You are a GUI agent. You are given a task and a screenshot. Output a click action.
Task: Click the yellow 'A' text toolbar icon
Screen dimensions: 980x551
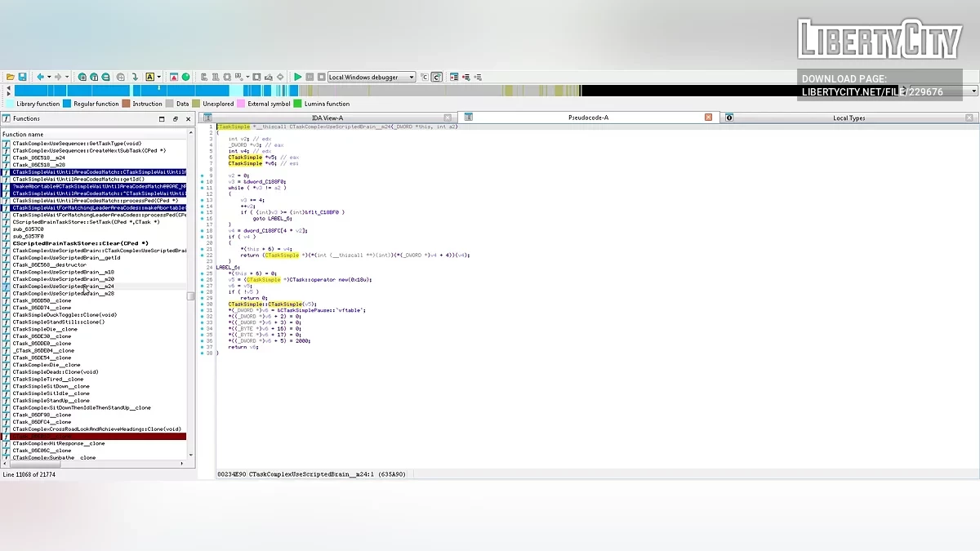pos(149,77)
